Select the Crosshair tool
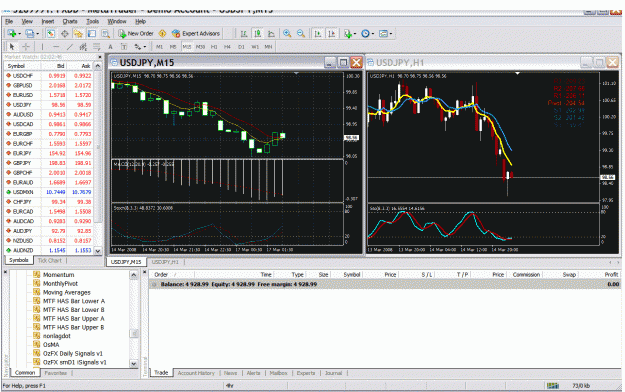 point(26,47)
